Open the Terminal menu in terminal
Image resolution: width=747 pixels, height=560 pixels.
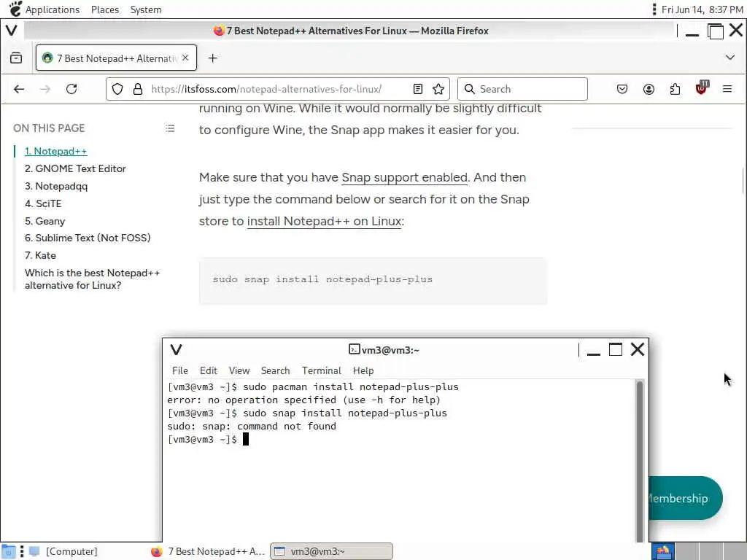(322, 370)
